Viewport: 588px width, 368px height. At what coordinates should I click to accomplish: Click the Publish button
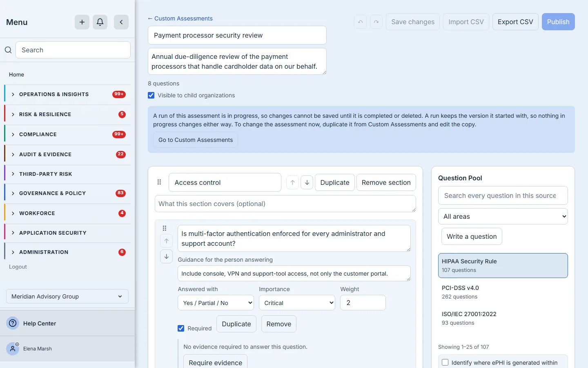point(558,22)
